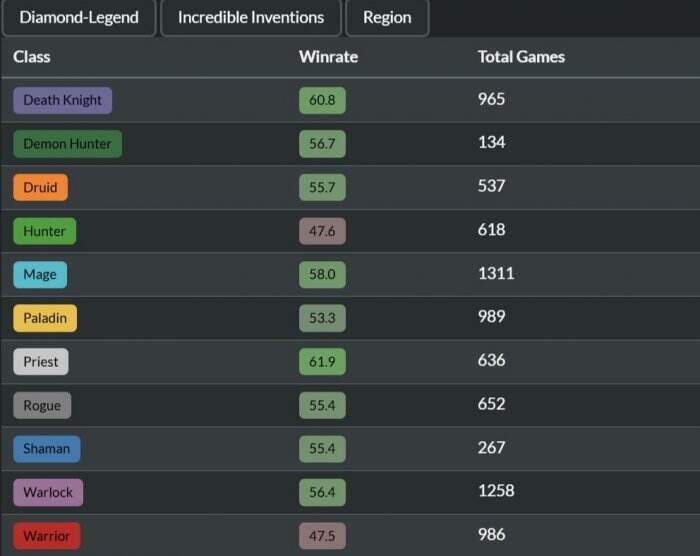Screen dimensions: 700x556
Task: Sort table by Total Games column
Action: coord(521,57)
